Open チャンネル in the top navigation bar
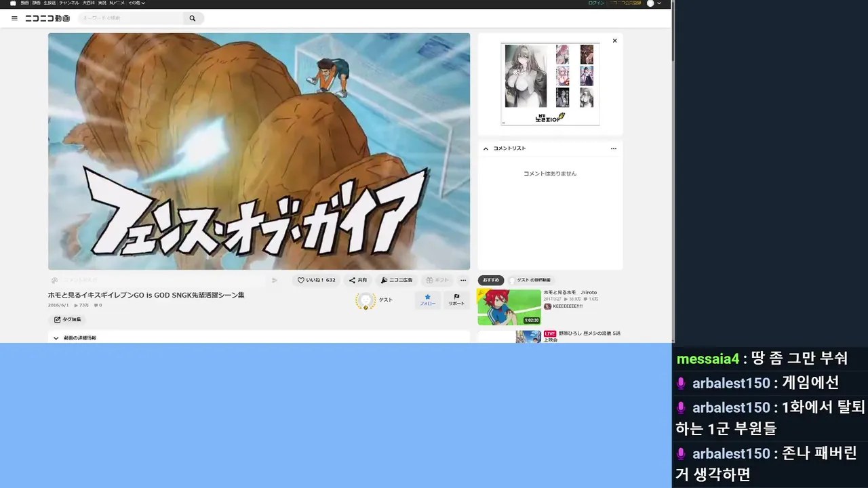Screen dimensions: 868x488 pyautogui.click(x=69, y=3)
